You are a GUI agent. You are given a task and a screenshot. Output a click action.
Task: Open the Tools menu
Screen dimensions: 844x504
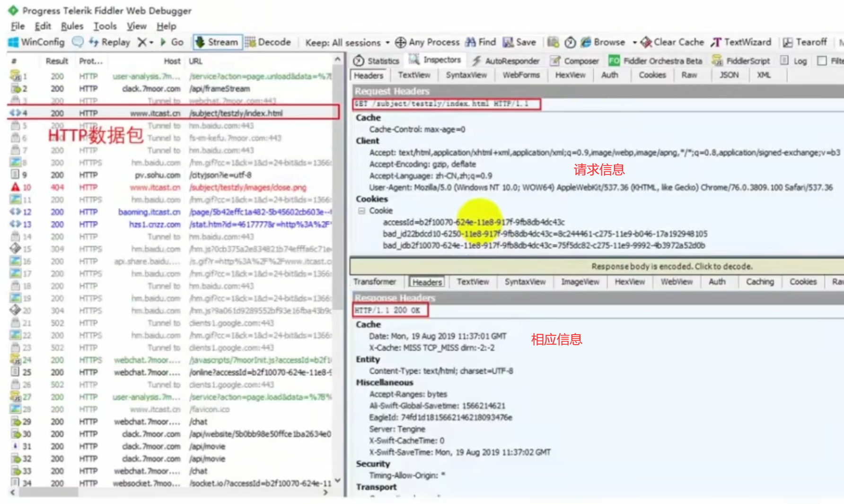pos(105,26)
